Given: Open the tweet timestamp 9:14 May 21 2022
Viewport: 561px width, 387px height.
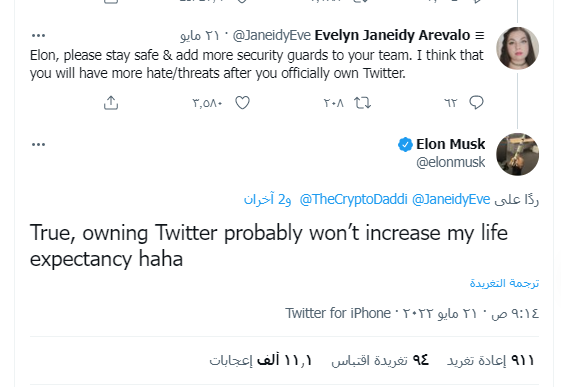Looking at the screenshot, I should tap(471, 313).
